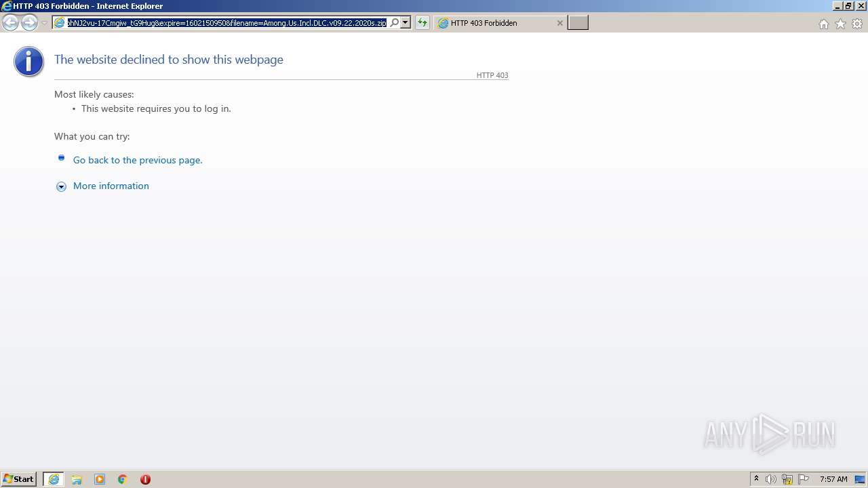
Task: Click 'The website declined to show this webpage' heading
Action: click(169, 60)
